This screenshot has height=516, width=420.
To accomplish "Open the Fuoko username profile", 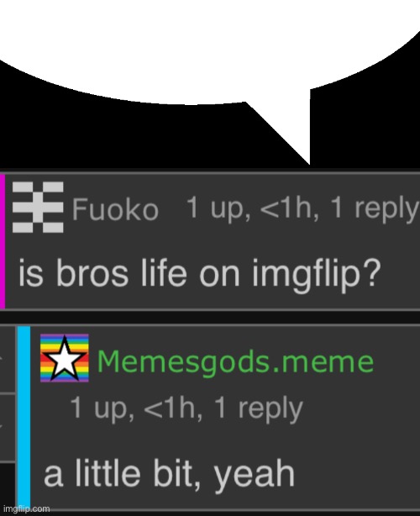I will pos(115,209).
